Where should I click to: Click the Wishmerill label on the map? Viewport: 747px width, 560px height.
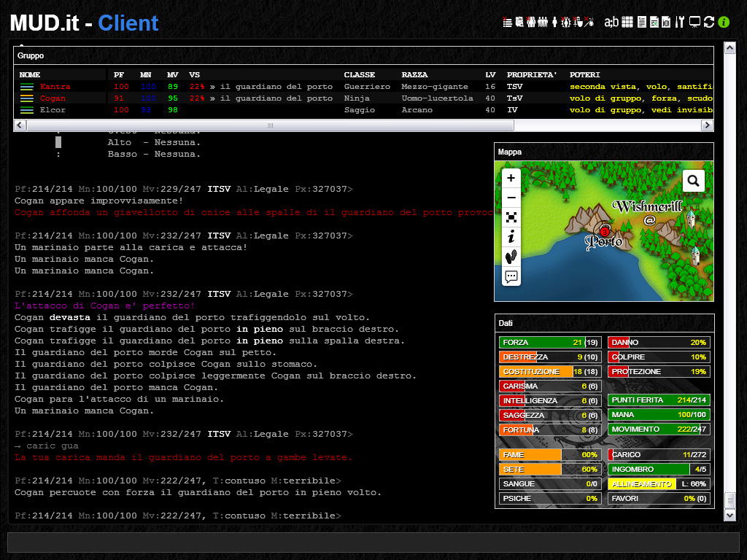647,206
